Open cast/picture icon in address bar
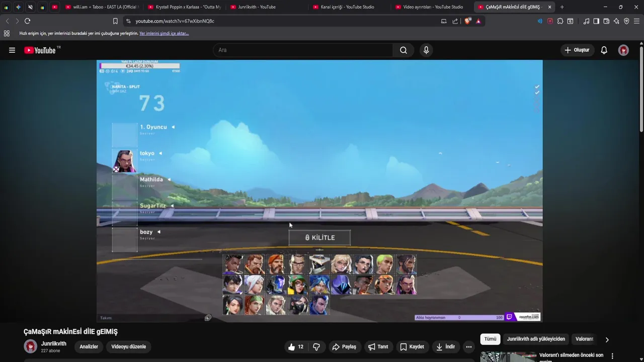This screenshot has height=362, width=644. (444, 21)
